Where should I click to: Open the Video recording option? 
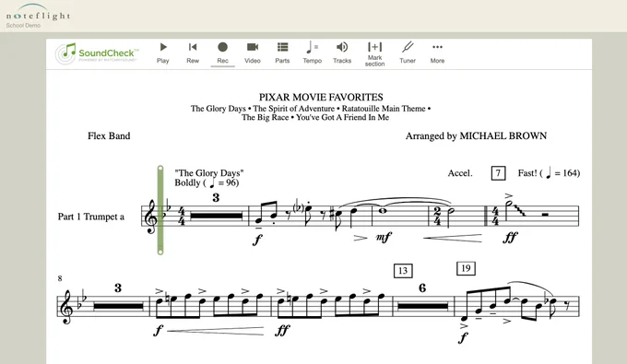point(253,53)
